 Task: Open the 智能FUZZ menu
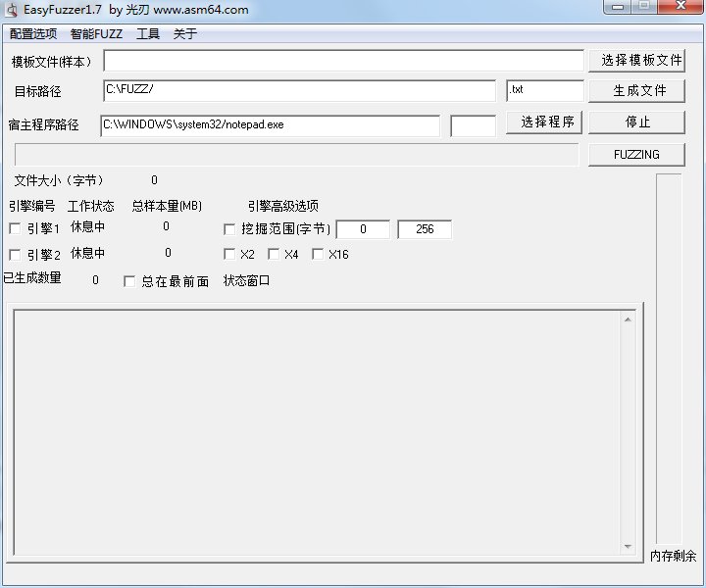coord(96,33)
